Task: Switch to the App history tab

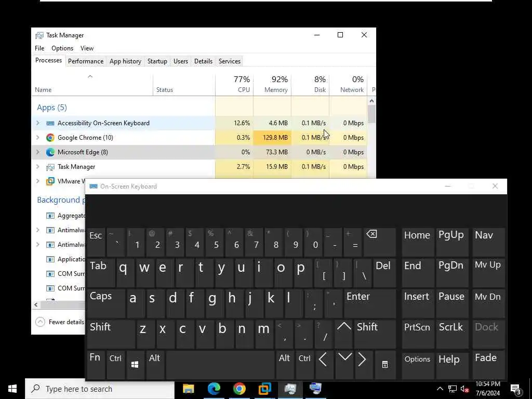Action: click(125, 61)
